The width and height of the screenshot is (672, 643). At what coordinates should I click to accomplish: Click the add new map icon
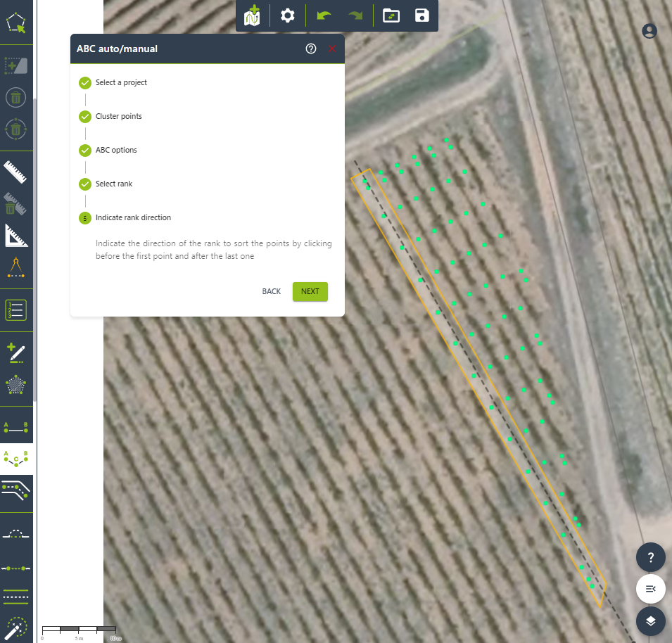(252, 15)
